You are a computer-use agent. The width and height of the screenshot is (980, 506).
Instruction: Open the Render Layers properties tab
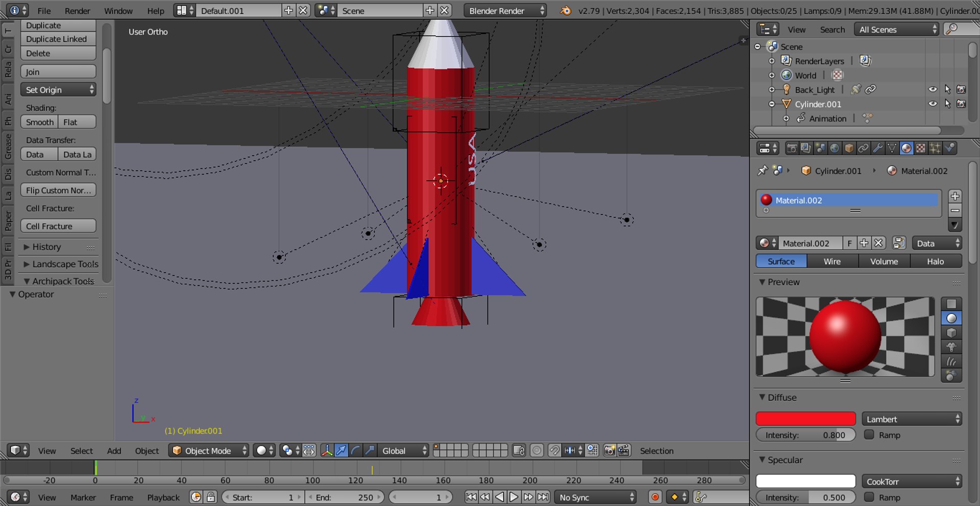pyautogui.click(x=806, y=149)
